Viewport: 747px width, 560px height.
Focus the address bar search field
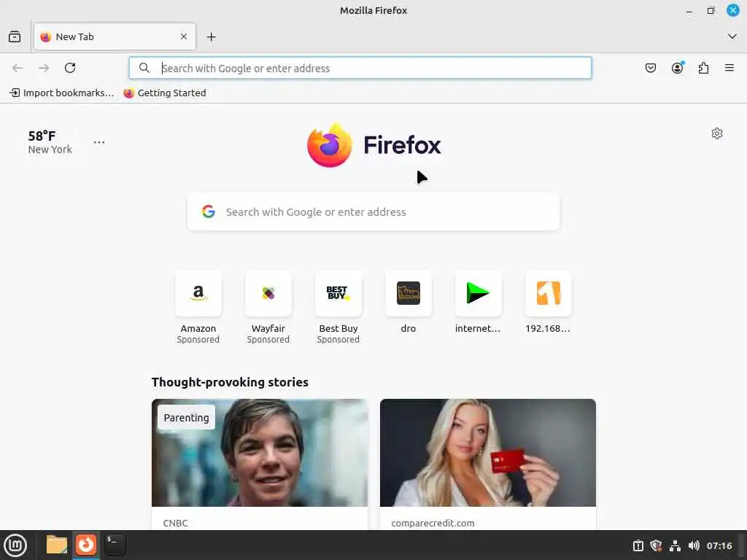360,68
